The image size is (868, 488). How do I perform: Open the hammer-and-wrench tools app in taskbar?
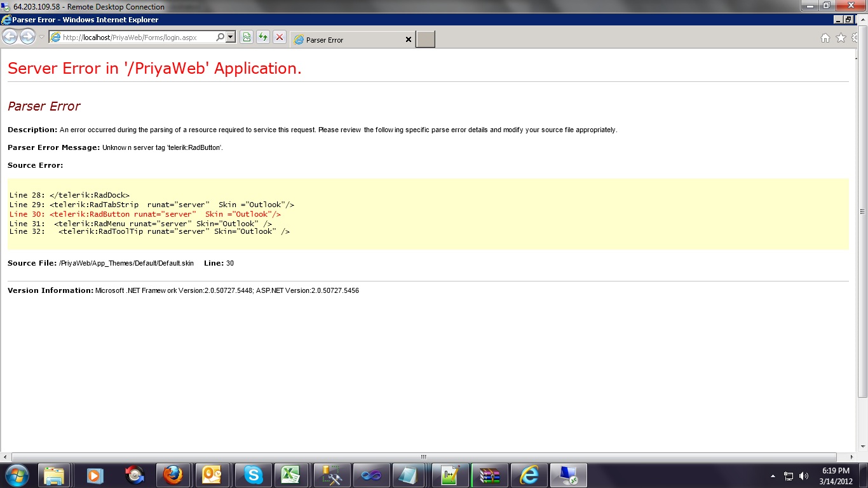click(332, 475)
